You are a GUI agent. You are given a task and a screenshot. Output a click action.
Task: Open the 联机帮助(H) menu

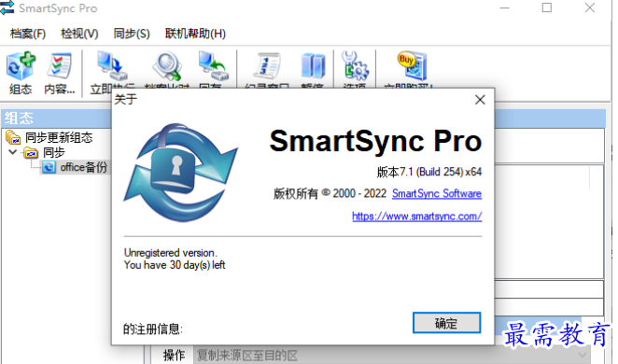click(x=195, y=34)
